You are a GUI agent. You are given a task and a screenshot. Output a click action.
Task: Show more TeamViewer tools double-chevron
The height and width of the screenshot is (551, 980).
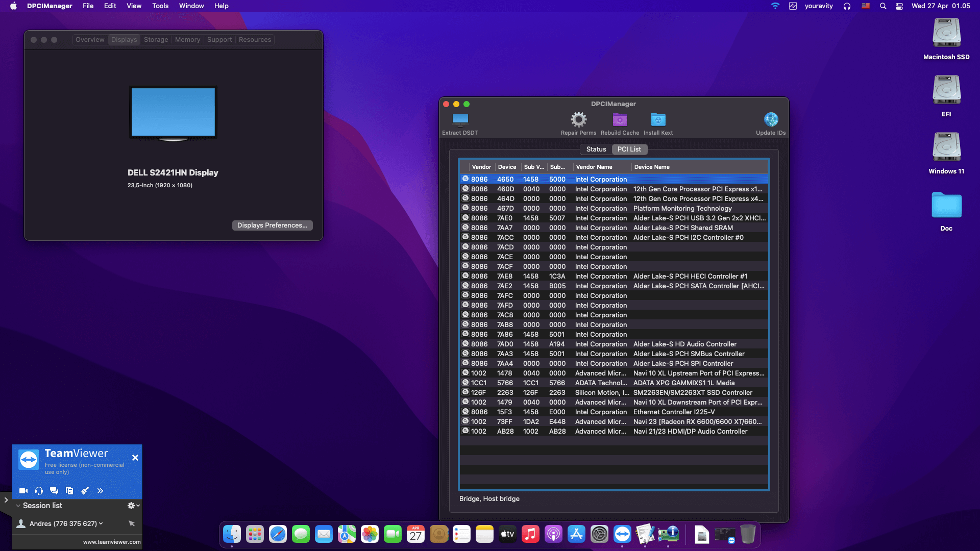click(100, 491)
